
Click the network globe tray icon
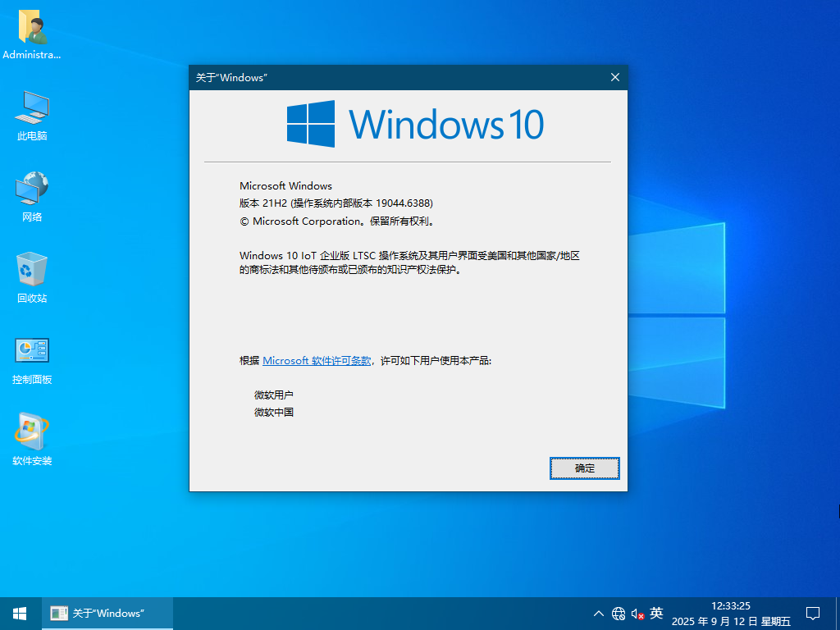click(619, 614)
